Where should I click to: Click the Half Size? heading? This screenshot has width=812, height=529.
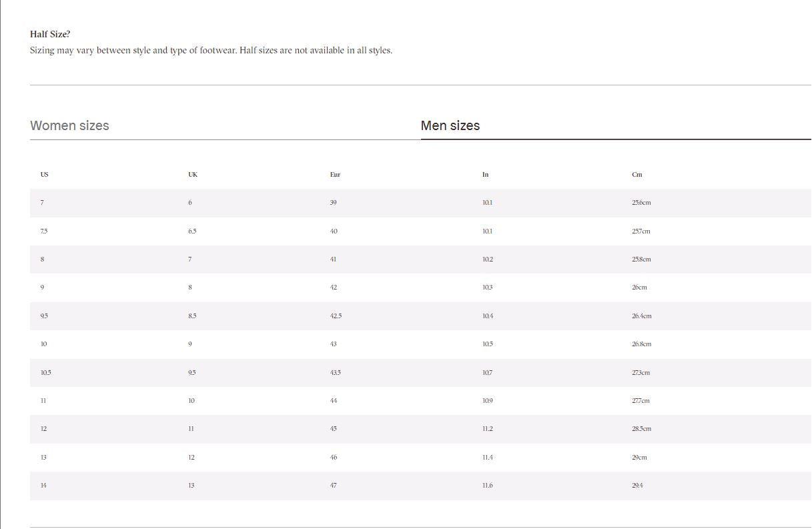(50, 34)
